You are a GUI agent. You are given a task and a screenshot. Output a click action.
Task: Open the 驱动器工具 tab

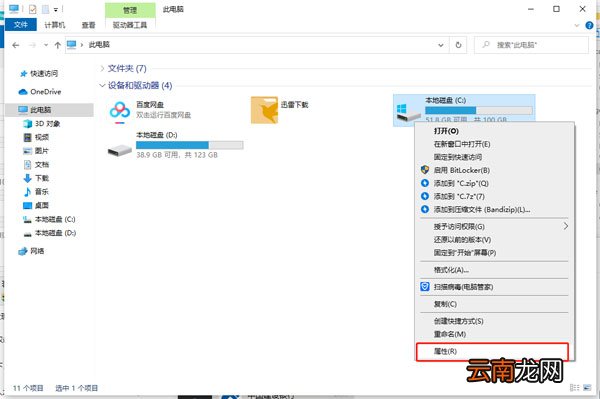pyautogui.click(x=130, y=25)
